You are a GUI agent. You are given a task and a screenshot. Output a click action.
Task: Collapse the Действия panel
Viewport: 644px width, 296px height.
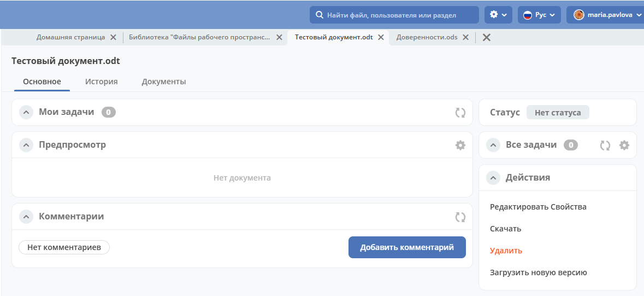[493, 178]
